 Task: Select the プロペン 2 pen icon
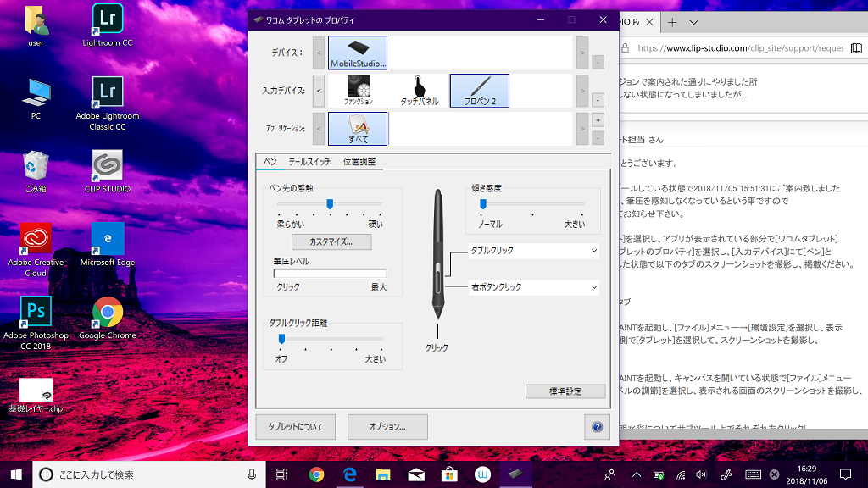[479, 90]
